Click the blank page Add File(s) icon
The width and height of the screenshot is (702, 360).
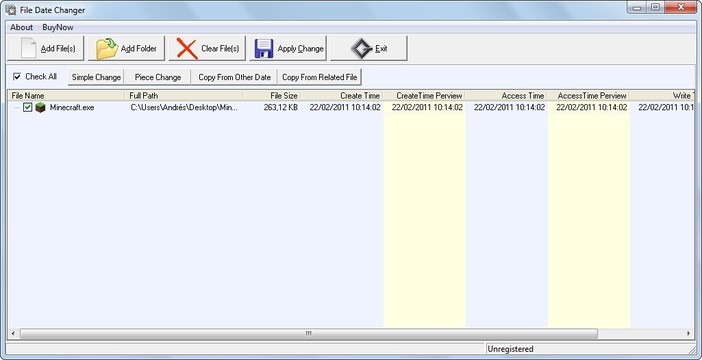[x=28, y=48]
